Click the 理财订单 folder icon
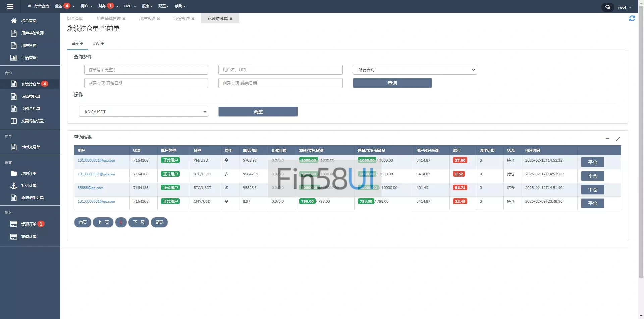The image size is (644, 319). [14, 173]
